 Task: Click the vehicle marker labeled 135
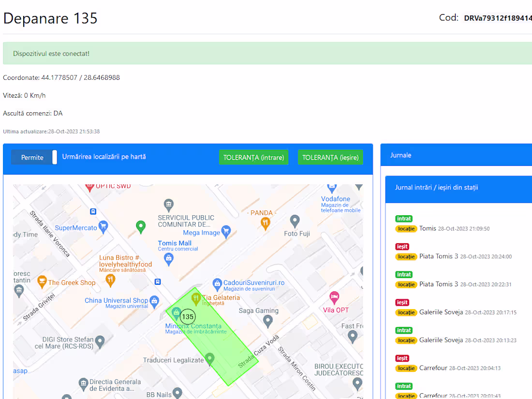tap(187, 317)
